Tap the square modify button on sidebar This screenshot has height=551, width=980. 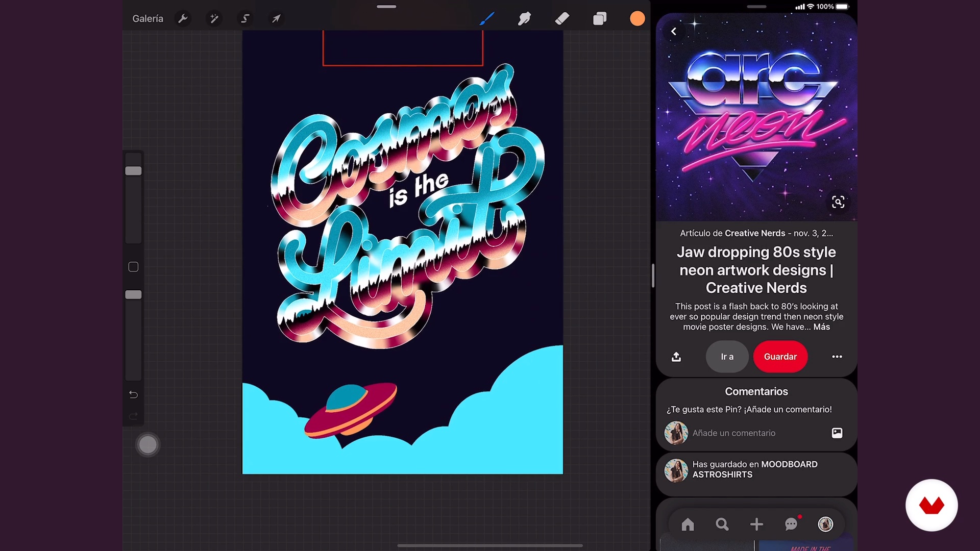click(133, 267)
